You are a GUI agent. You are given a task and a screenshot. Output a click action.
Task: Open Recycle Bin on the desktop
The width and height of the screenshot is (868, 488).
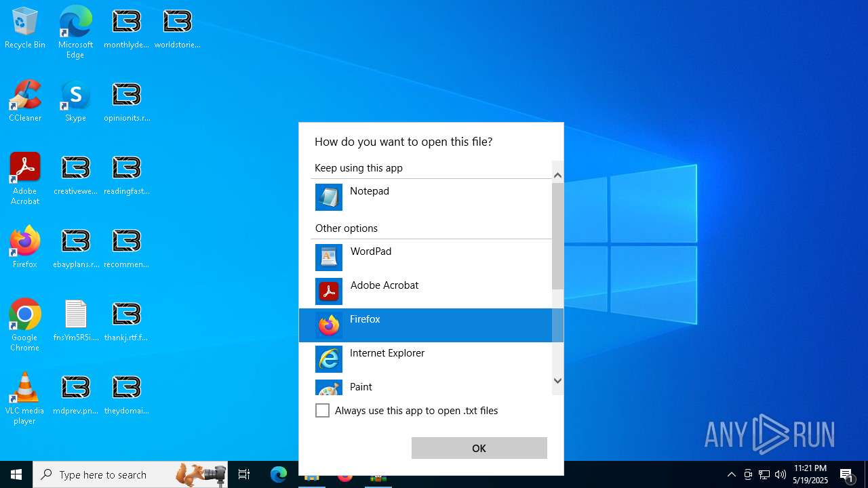coord(25,29)
